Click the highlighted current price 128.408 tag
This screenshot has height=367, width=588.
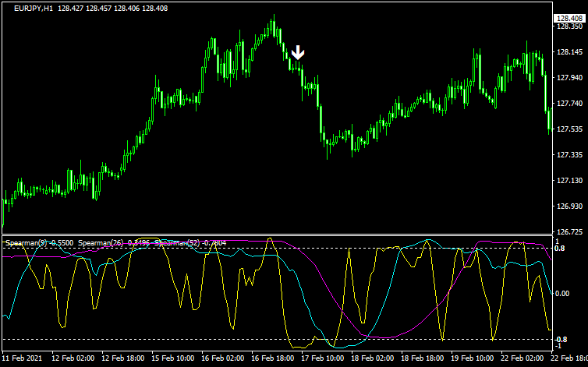click(x=568, y=18)
